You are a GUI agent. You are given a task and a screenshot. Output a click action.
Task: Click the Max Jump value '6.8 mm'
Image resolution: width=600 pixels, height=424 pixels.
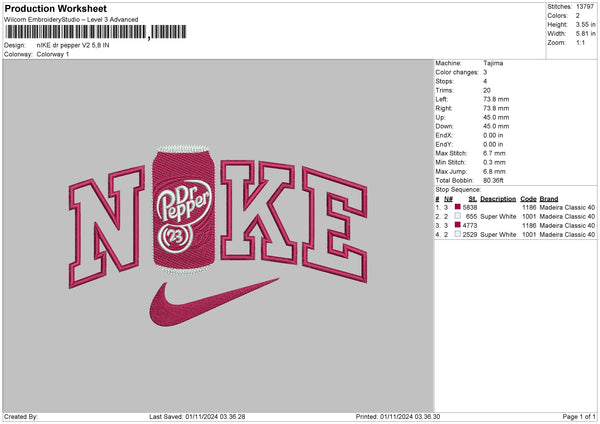point(494,171)
